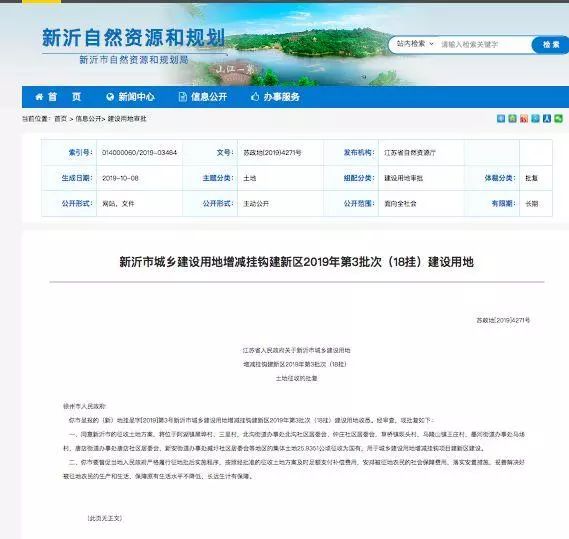The height and width of the screenshot is (539, 569).
Task: Click the 体裁分类 value 批复
Action: pos(532,178)
